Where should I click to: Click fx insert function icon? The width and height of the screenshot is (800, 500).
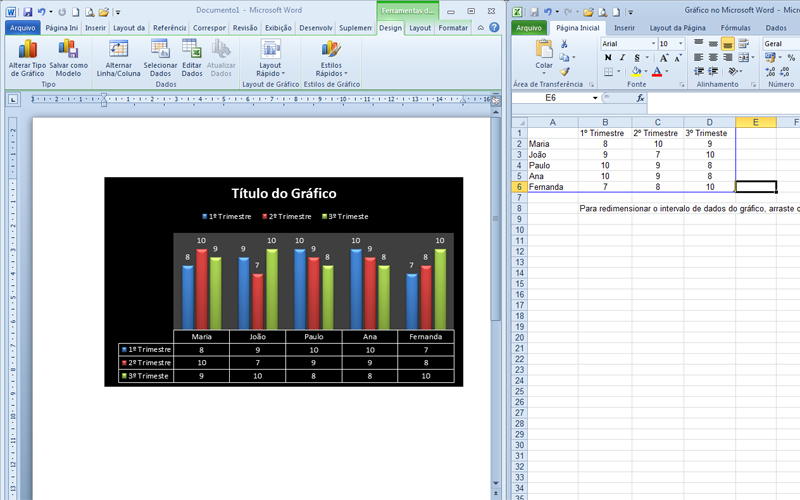(640, 98)
